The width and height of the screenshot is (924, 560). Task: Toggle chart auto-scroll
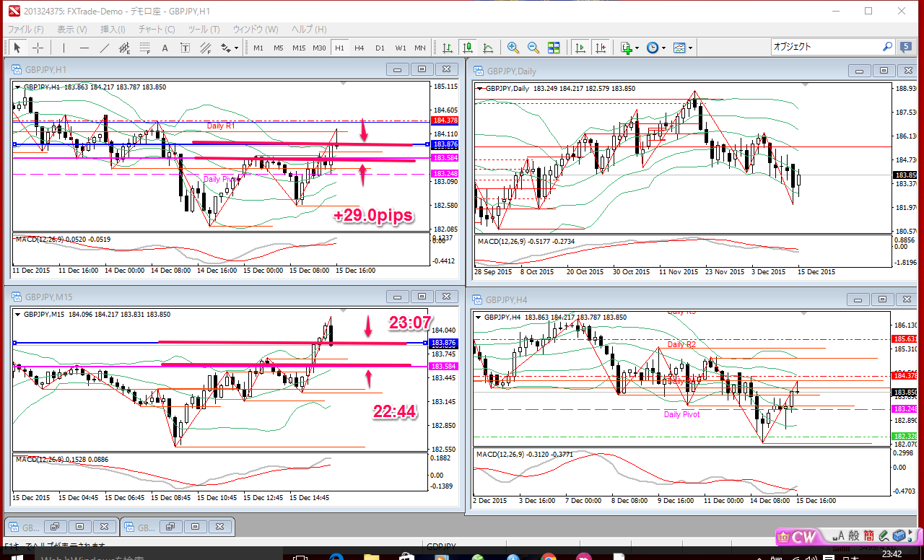(x=580, y=48)
